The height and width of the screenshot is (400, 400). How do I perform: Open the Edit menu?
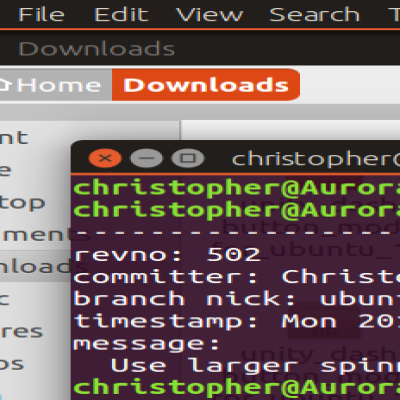(121, 15)
